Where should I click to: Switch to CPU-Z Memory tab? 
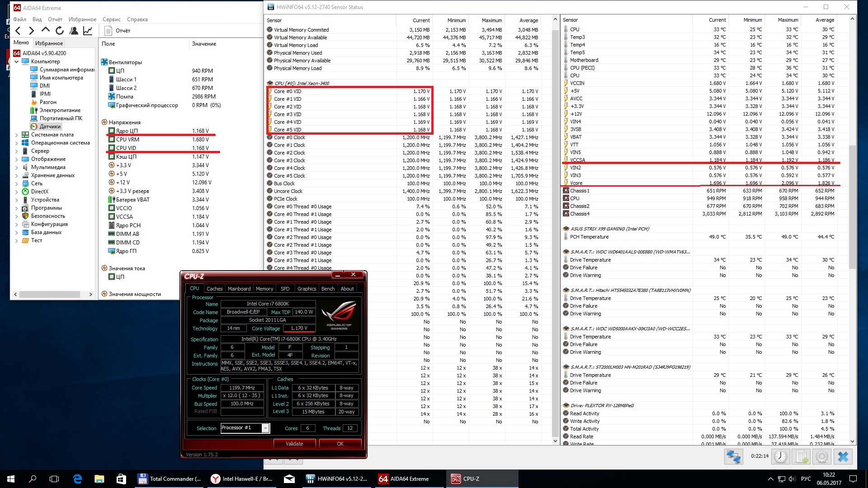click(264, 289)
